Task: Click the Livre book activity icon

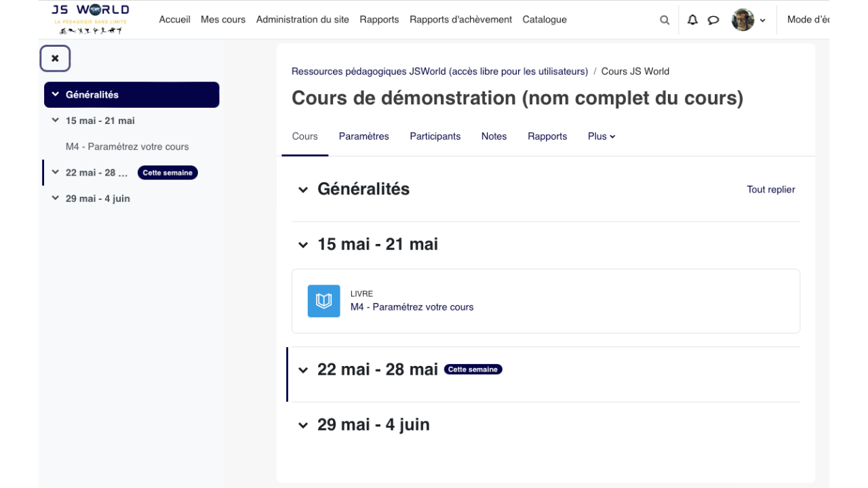Action: (323, 301)
